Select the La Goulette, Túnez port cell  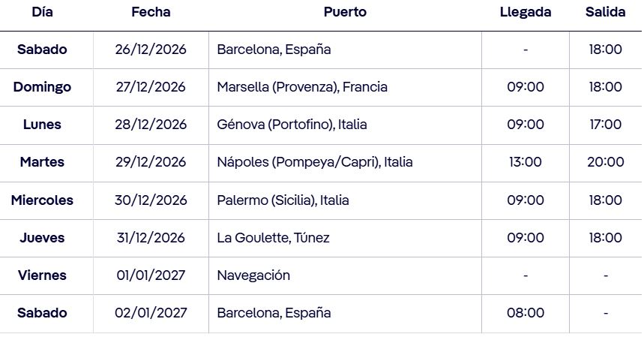273,238
